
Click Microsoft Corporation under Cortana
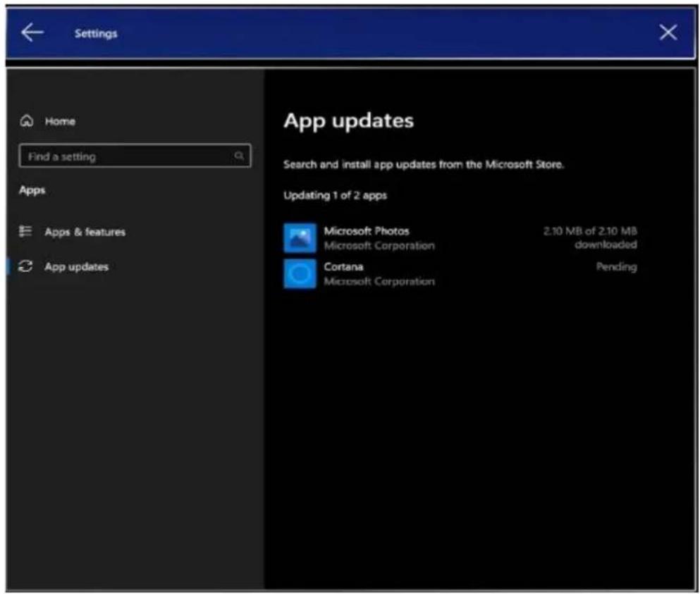click(x=379, y=282)
